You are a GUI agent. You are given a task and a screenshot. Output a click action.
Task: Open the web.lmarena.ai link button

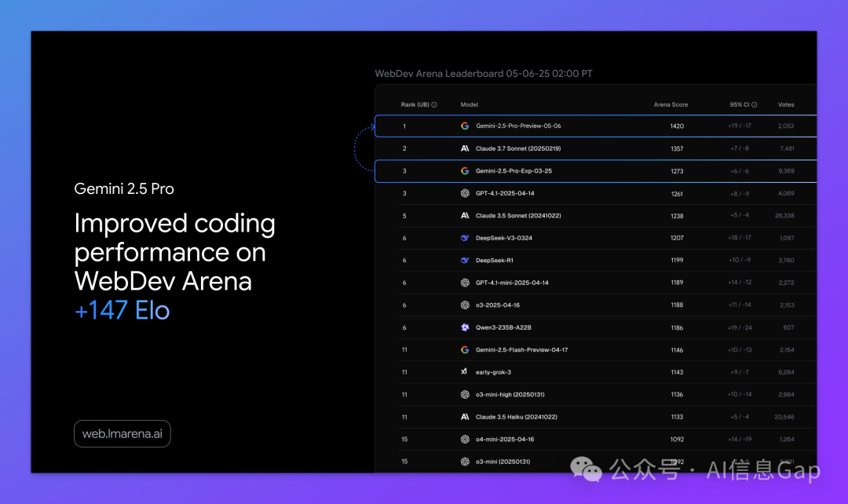tap(122, 433)
